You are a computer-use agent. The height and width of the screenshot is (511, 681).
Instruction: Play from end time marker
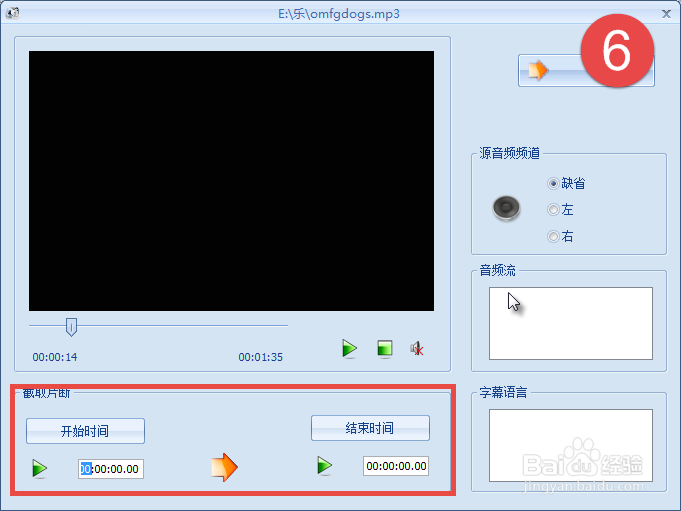coord(324,465)
